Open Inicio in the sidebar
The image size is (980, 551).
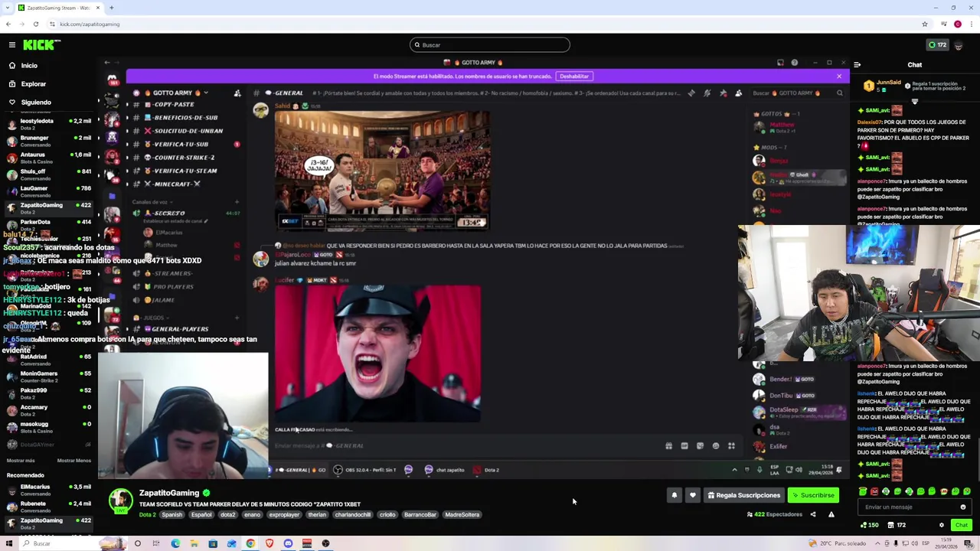29,66
